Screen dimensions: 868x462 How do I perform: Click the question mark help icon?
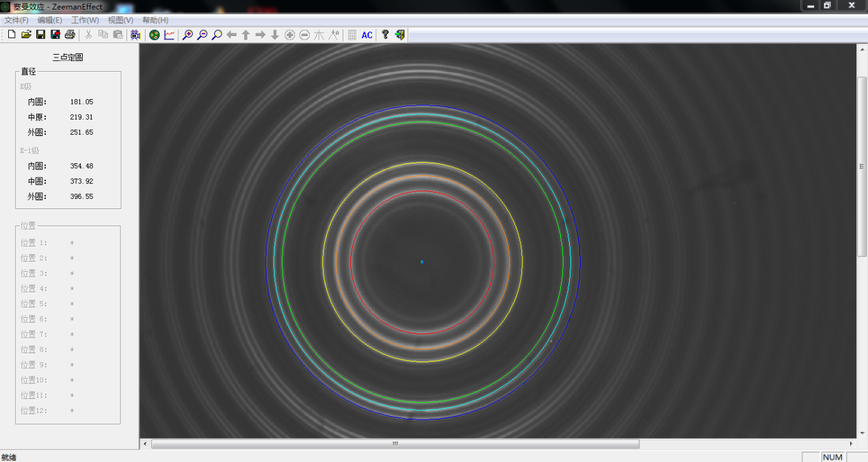(x=385, y=35)
